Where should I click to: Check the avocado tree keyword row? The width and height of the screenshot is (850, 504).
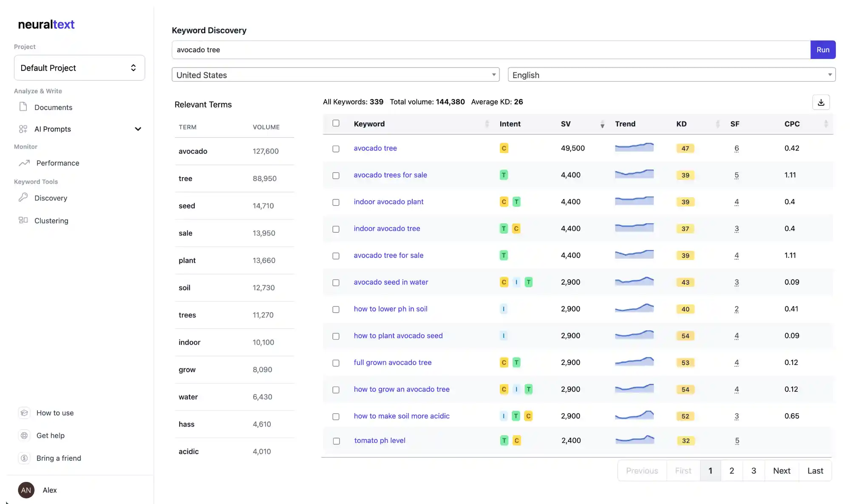tap(336, 148)
